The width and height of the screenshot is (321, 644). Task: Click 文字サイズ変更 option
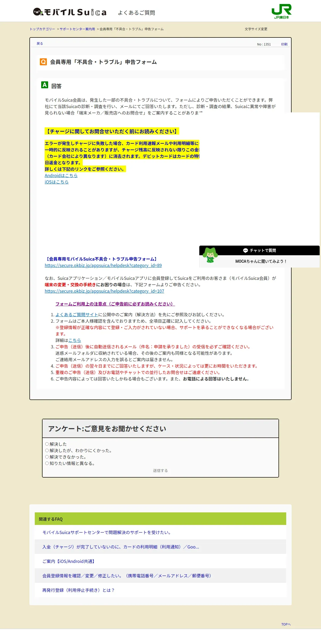click(256, 29)
